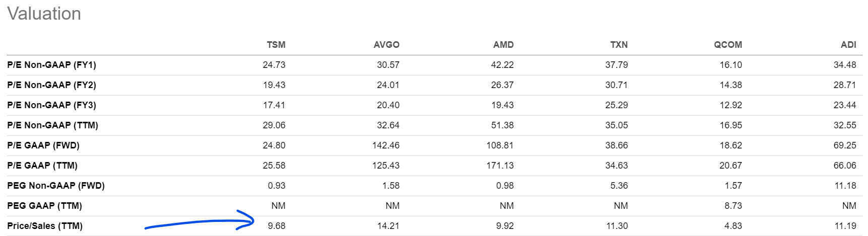Select QCOM's PEG GAAP value 8.73
This screenshot has height=236, width=868.
pyautogui.click(x=733, y=206)
